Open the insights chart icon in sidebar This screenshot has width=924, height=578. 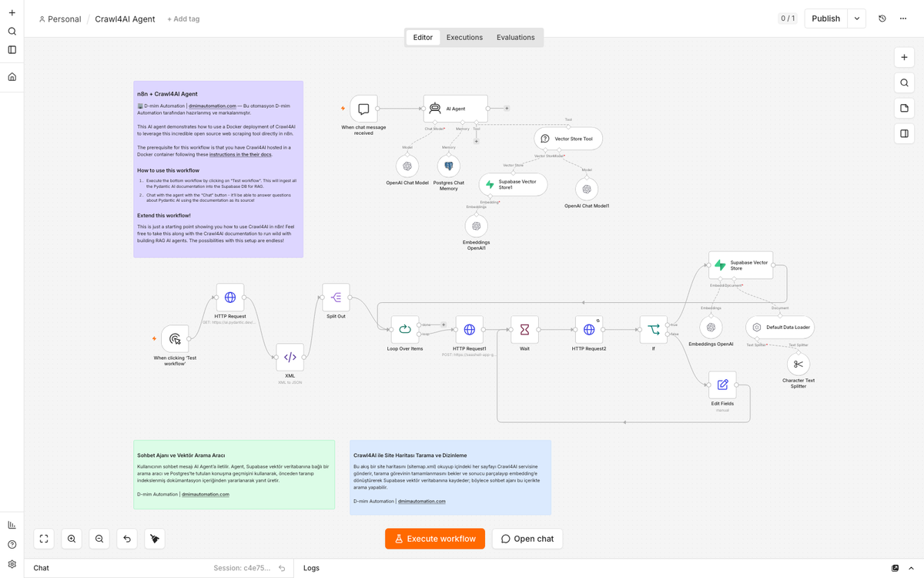(12, 525)
